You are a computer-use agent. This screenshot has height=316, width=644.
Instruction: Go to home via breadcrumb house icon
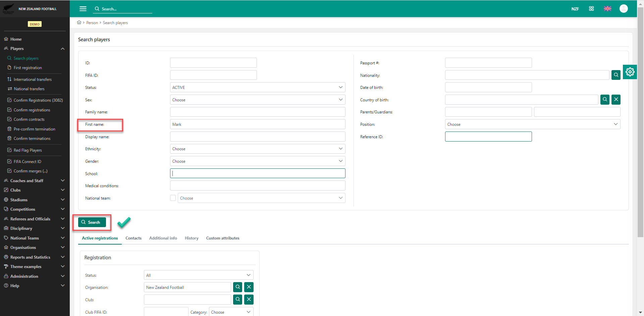coord(79,22)
